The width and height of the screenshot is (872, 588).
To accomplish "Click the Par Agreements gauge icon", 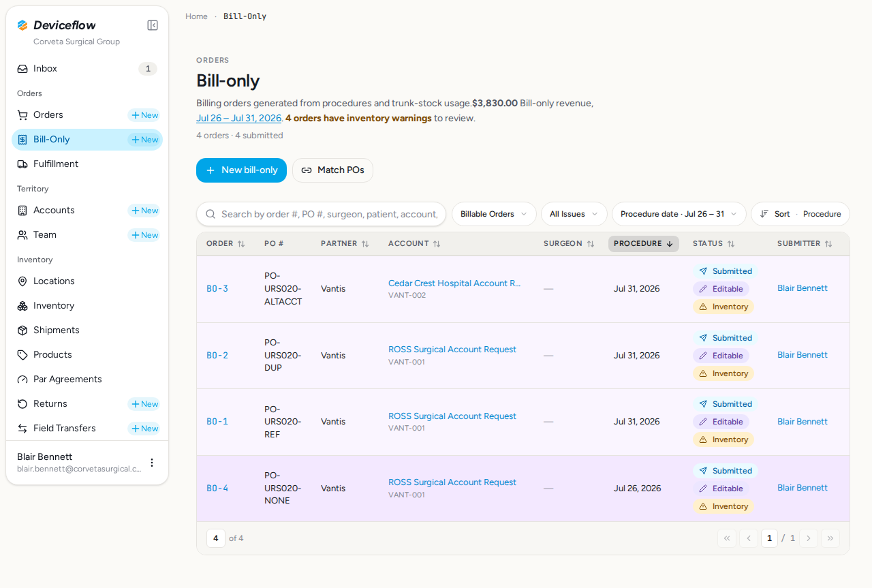I will [x=22, y=380].
